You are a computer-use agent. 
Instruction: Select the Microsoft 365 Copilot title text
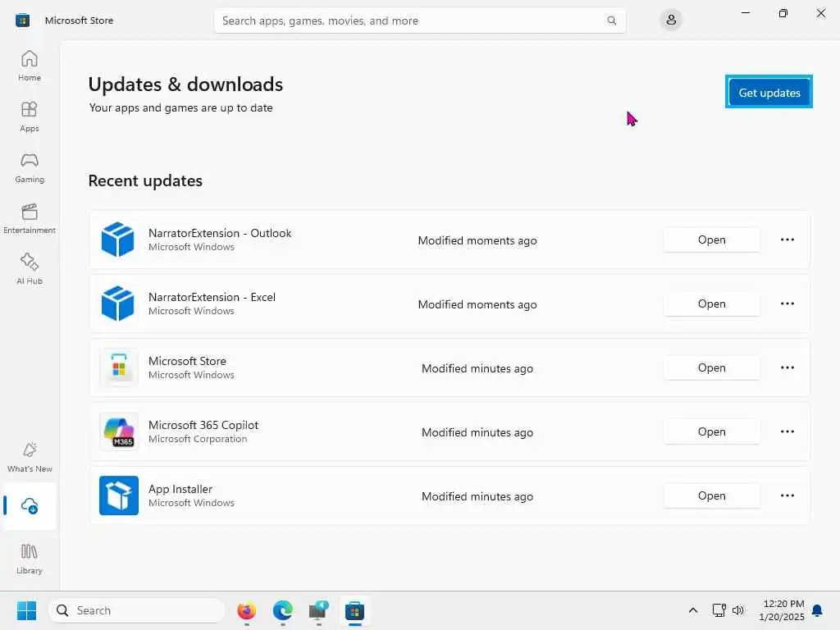(203, 425)
